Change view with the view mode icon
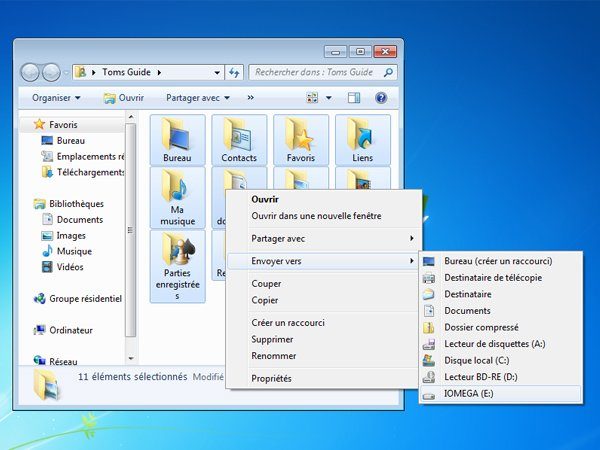The width and height of the screenshot is (600, 450). [312, 98]
